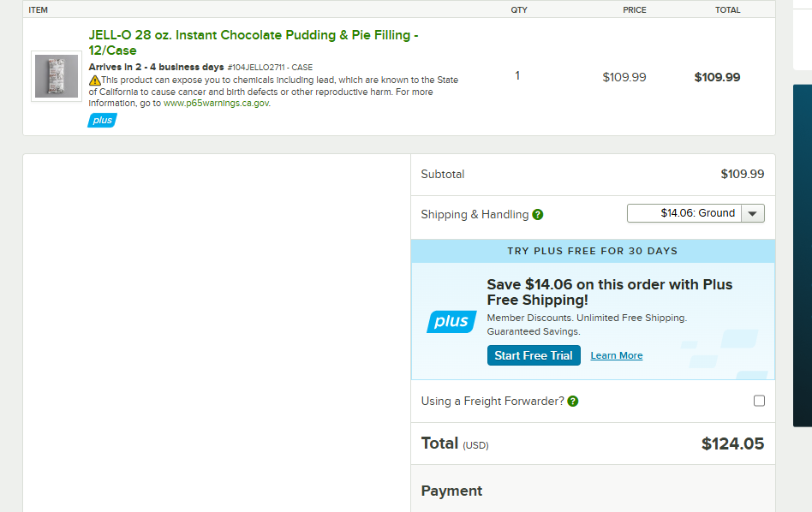
Task: Click the JELL-O pudding product thumbnail
Action: coord(57,76)
